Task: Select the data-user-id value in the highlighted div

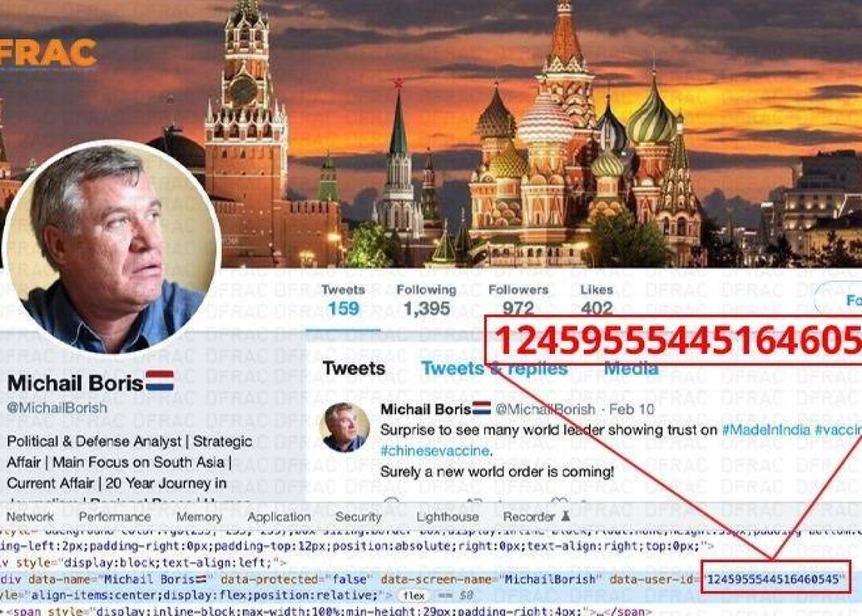Action: 773,579
